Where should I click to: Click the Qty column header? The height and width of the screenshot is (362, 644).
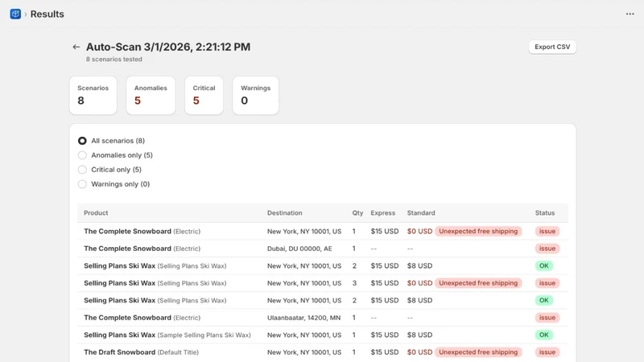(x=357, y=213)
